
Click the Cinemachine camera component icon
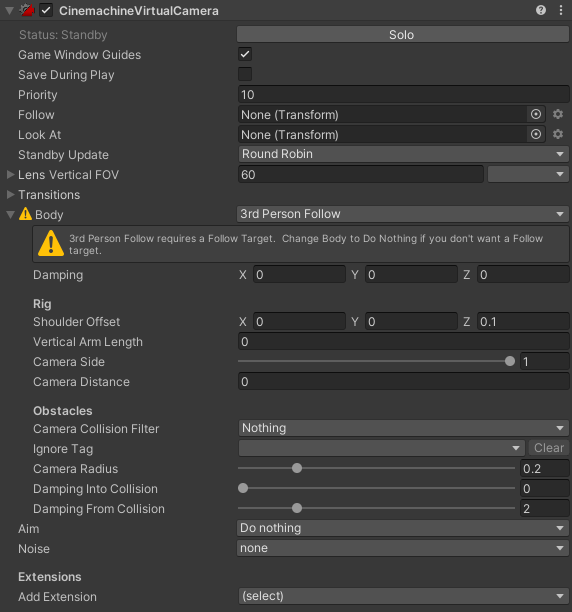[27, 10]
